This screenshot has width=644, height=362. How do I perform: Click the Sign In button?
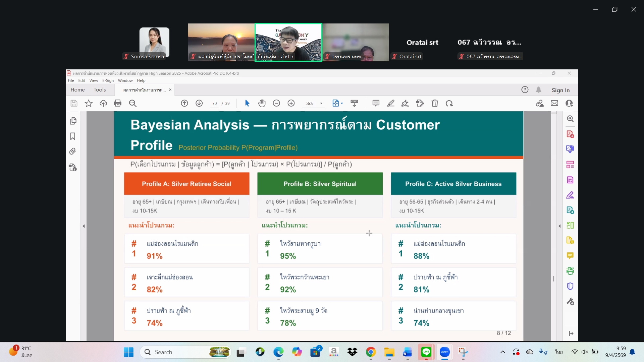click(x=560, y=90)
